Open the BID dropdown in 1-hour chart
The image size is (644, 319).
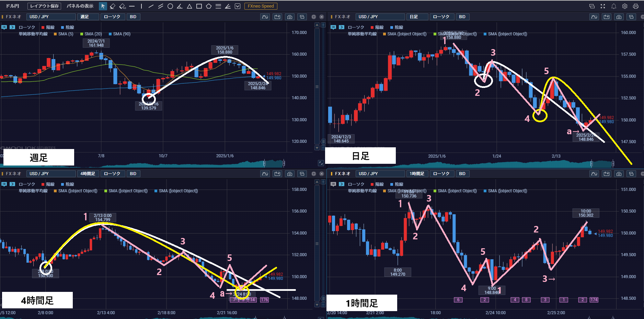tap(462, 174)
